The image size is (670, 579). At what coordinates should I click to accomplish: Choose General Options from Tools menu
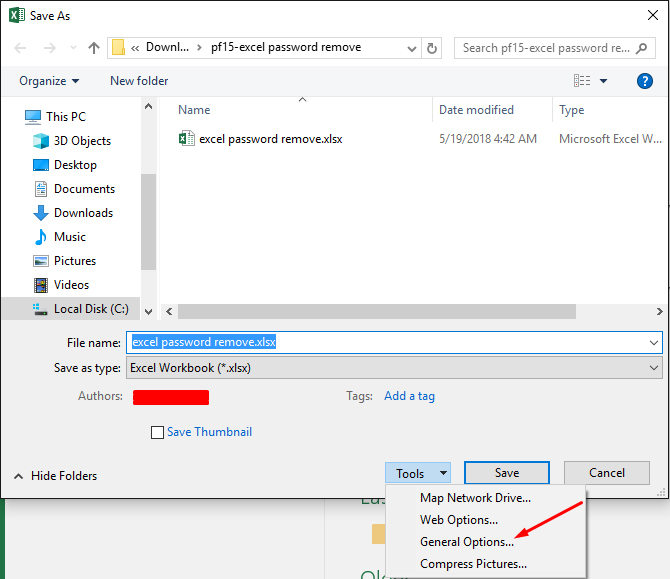tap(467, 542)
